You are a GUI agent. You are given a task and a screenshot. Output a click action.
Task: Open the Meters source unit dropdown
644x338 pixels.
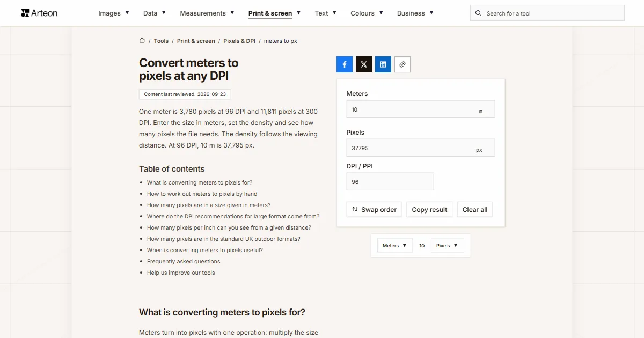click(x=395, y=246)
